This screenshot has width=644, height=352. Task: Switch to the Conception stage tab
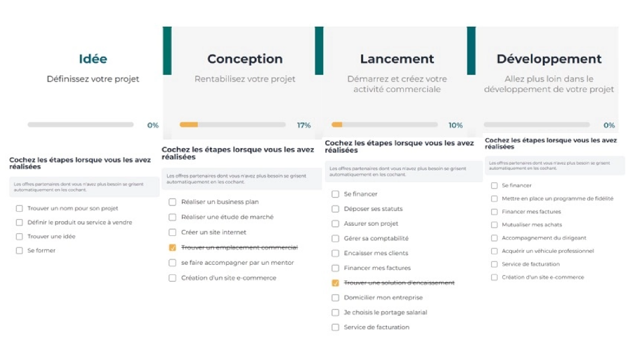[245, 59]
